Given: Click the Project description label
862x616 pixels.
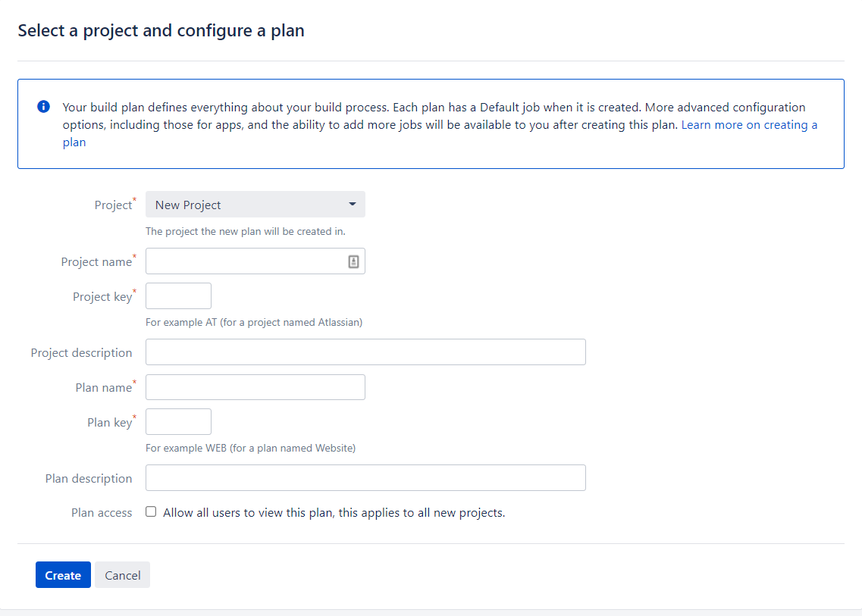Looking at the screenshot, I should tap(81, 353).
